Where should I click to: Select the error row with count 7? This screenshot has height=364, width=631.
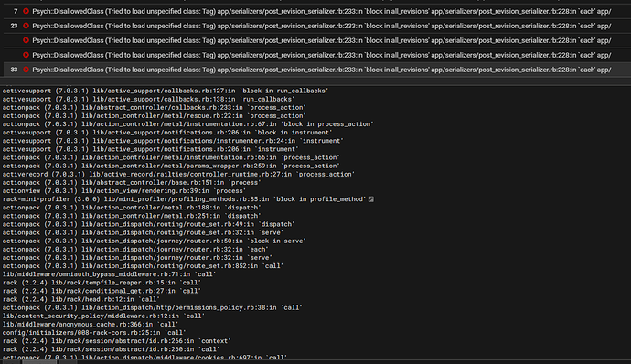click(317, 11)
